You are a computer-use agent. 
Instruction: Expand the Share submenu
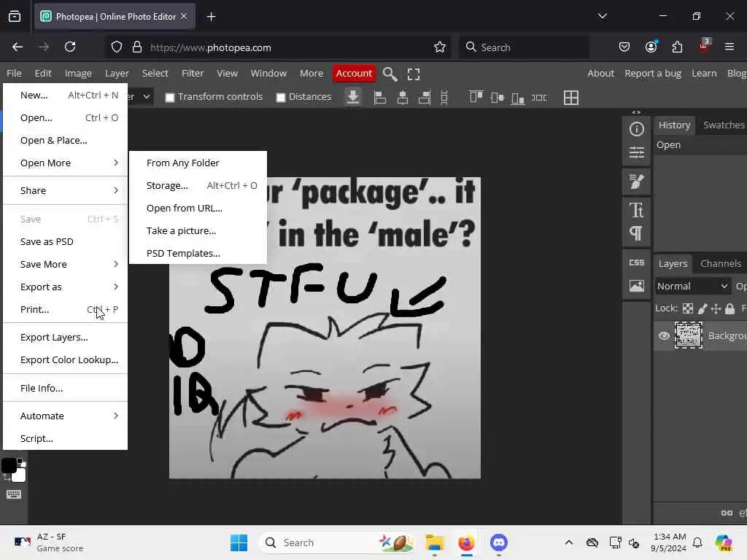click(x=65, y=190)
